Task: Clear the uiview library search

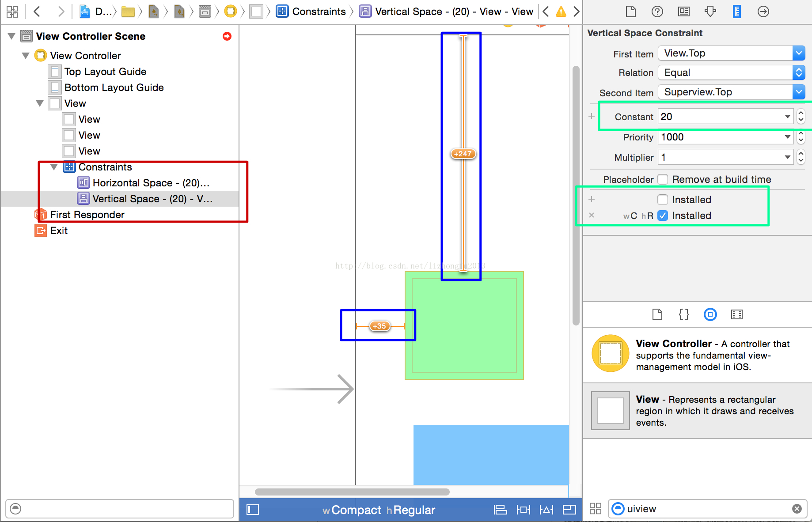Action: point(797,509)
